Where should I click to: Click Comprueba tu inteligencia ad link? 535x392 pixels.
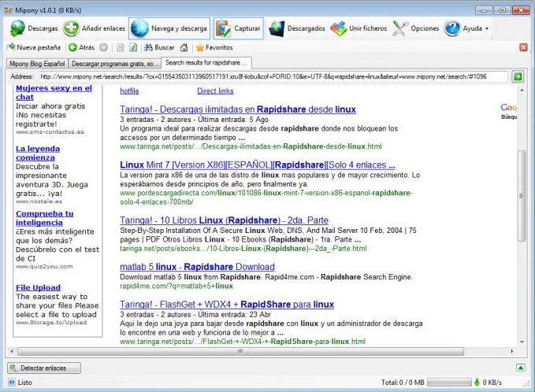pyautogui.click(x=45, y=218)
